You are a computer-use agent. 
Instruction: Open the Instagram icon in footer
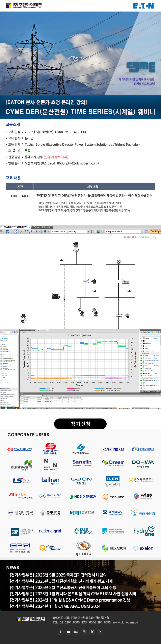pos(84,632)
